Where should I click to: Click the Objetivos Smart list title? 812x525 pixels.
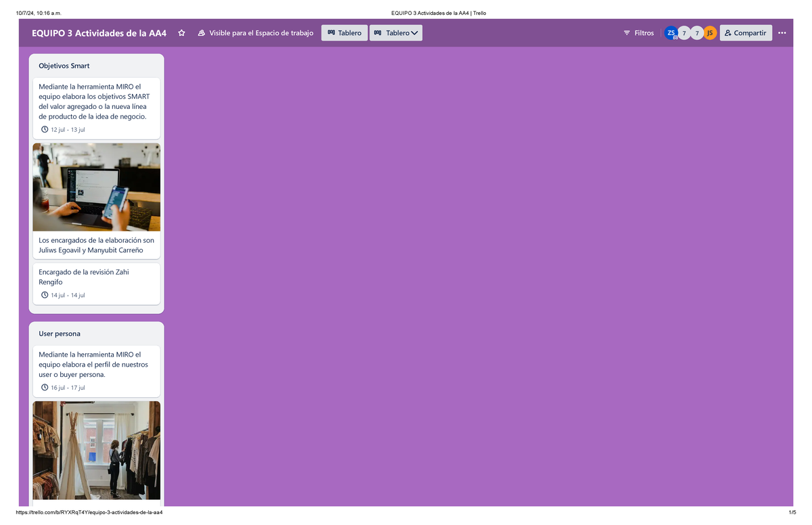pyautogui.click(x=64, y=66)
